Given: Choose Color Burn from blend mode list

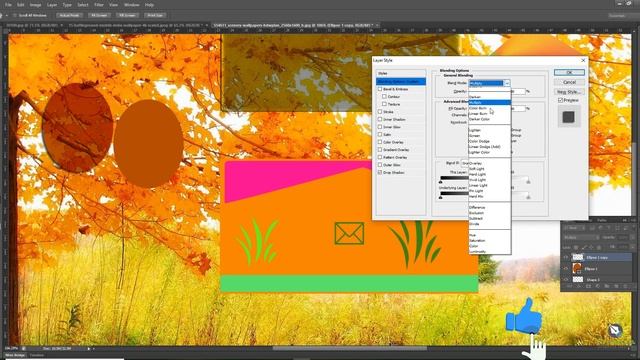Looking at the screenshot, I should pos(478,108).
